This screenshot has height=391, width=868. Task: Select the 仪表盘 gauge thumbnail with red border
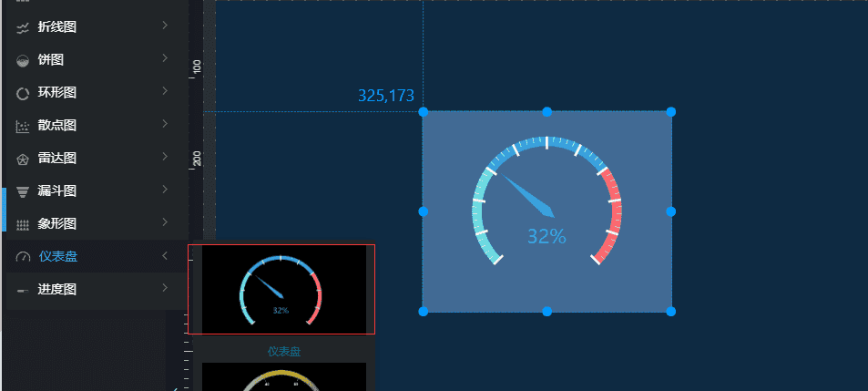click(x=281, y=289)
